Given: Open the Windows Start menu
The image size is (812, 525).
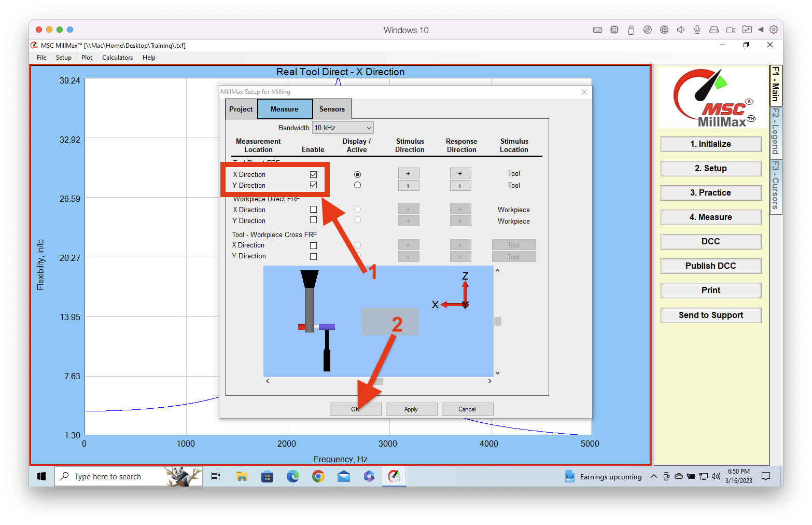Looking at the screenshot, I should click(x=41, y=476).
